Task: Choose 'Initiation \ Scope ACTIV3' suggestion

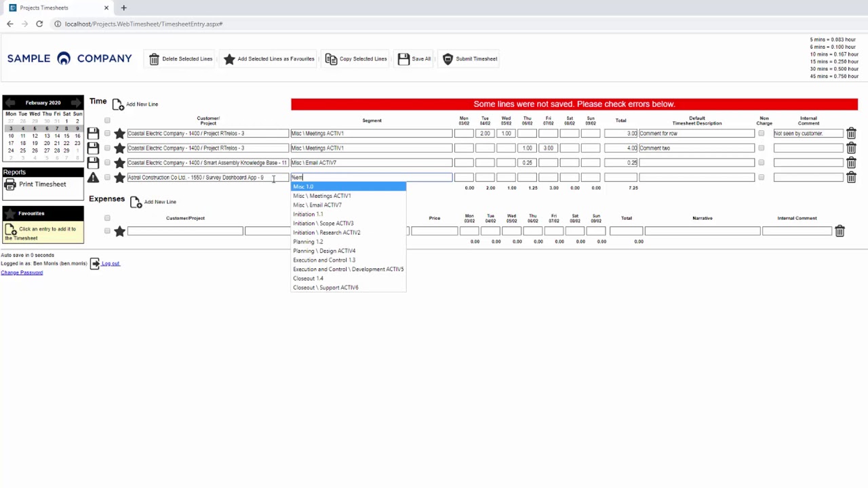Action: [349, 223]
